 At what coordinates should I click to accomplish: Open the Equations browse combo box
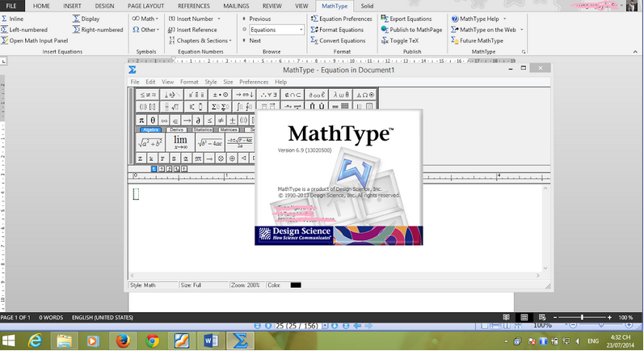[277, 30]
